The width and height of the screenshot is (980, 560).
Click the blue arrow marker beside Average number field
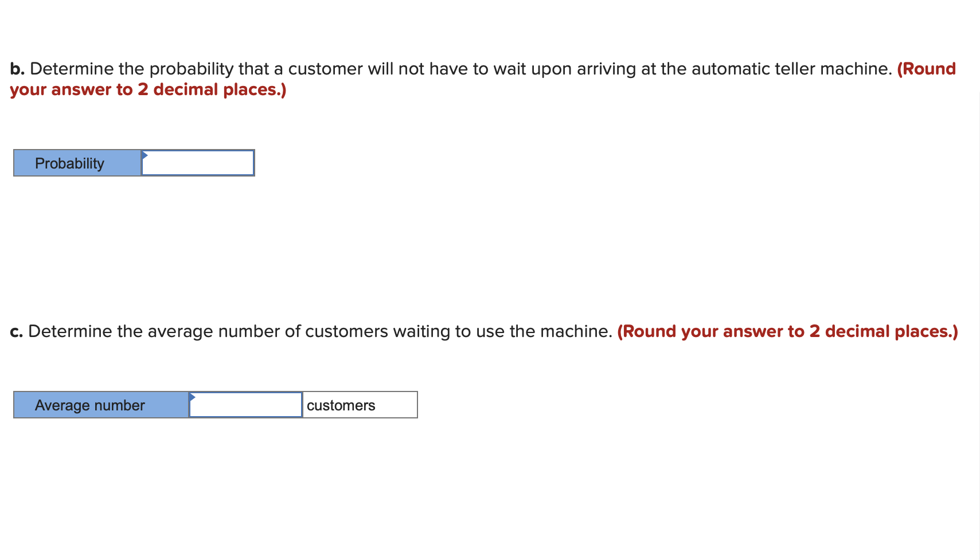coord(193,397)
